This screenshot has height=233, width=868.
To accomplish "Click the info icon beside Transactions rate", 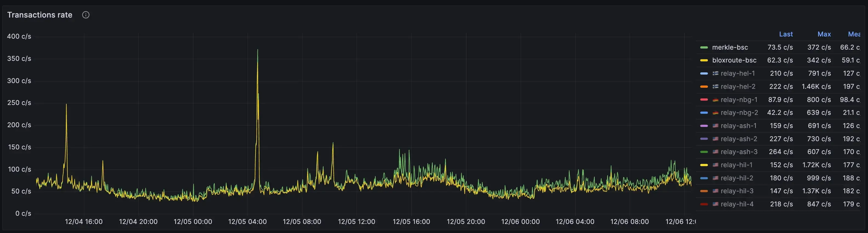I will coord(86,15).
